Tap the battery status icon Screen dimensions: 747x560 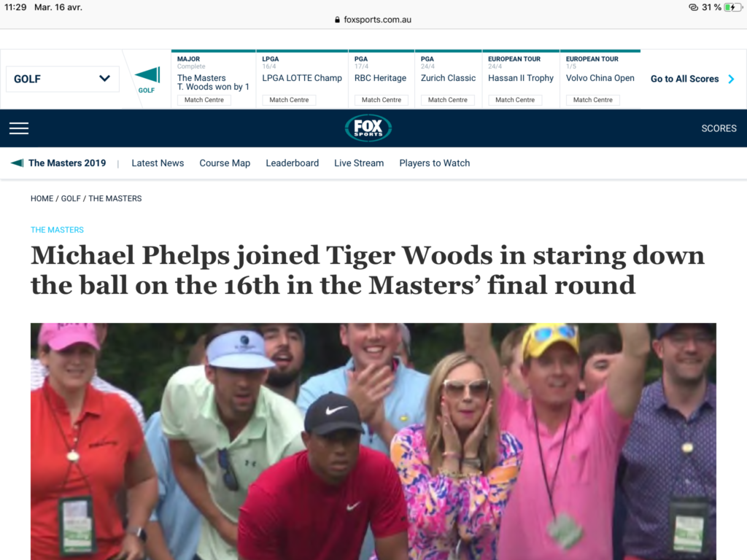732,7
